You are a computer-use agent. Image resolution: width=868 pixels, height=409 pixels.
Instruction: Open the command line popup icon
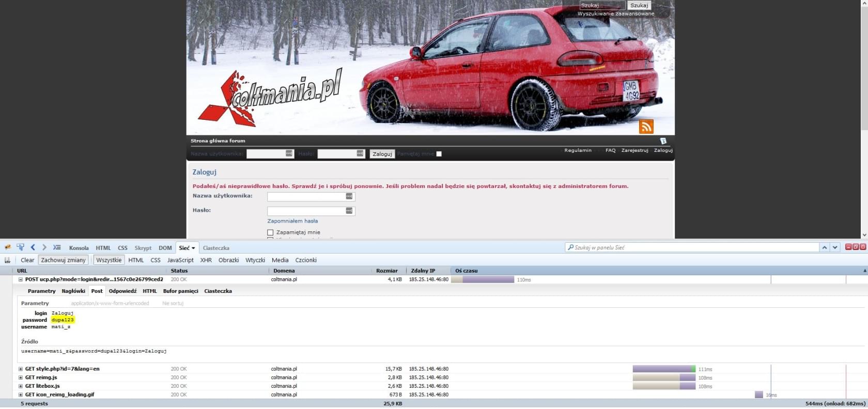click(57, 247)
